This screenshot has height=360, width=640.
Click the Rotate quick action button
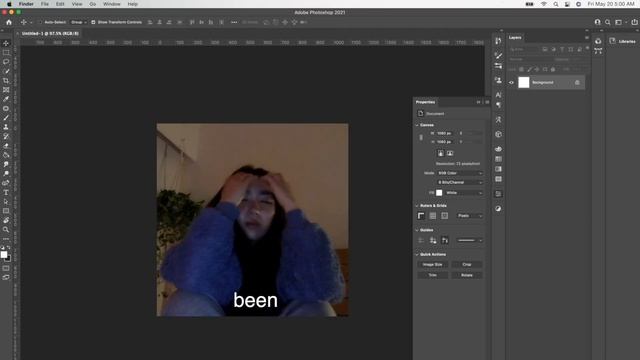[467, 275]
